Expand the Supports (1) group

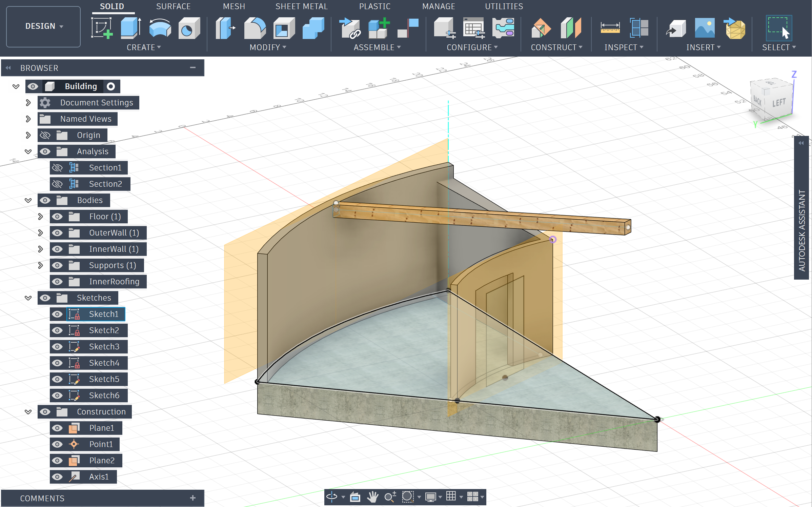[x=40, y=265]
